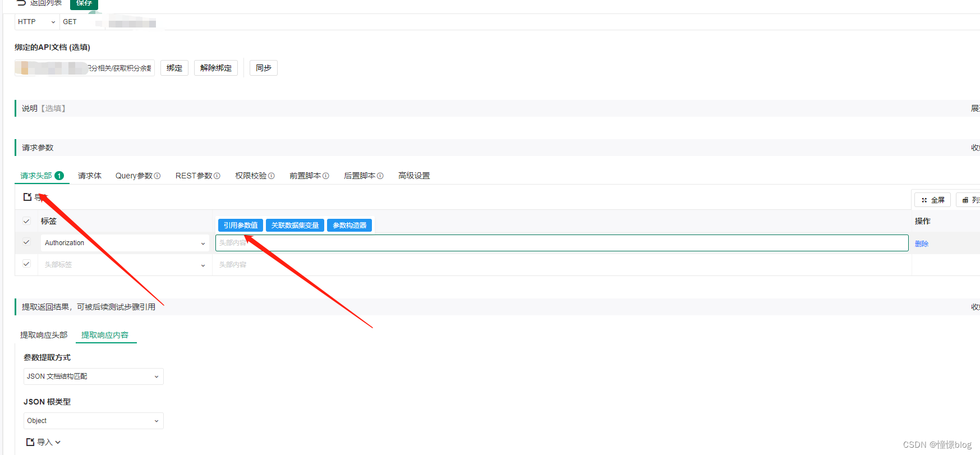The height and width of the screenshot is (455, 980).
Task: Switch to the 请求头部 tab
Action: pos(42,176)
